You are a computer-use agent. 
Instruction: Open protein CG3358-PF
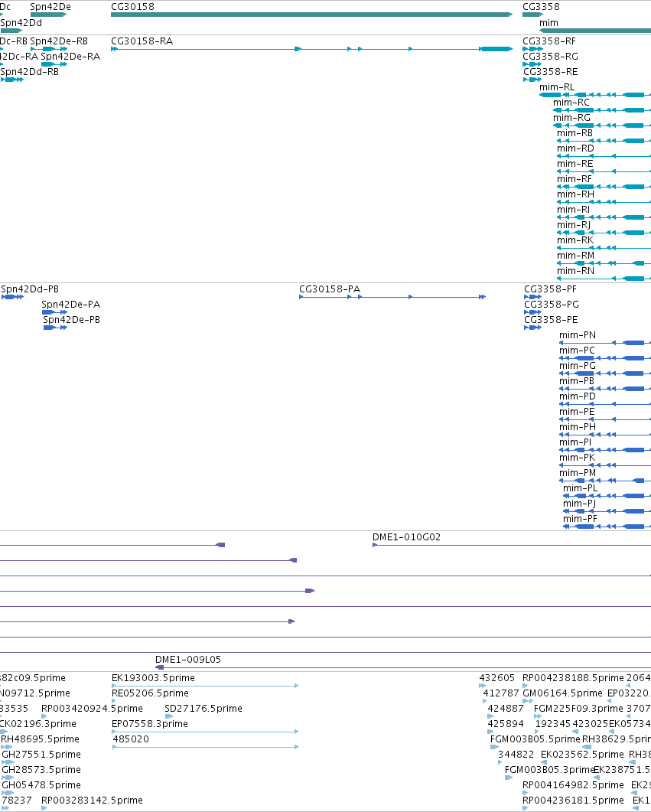click(550, 289)
